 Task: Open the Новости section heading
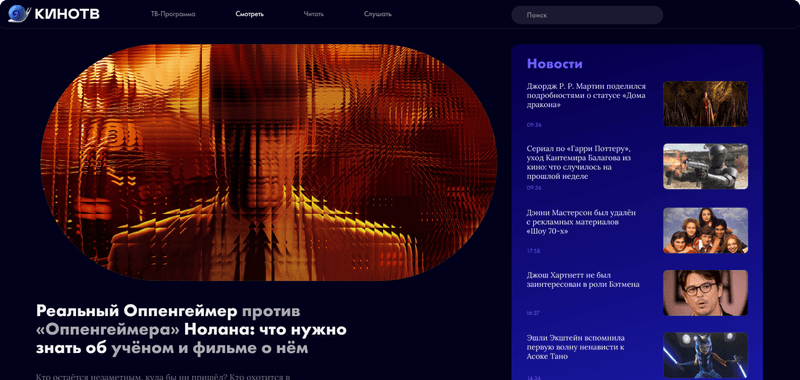pyautogui.click(x=555, y=64)
